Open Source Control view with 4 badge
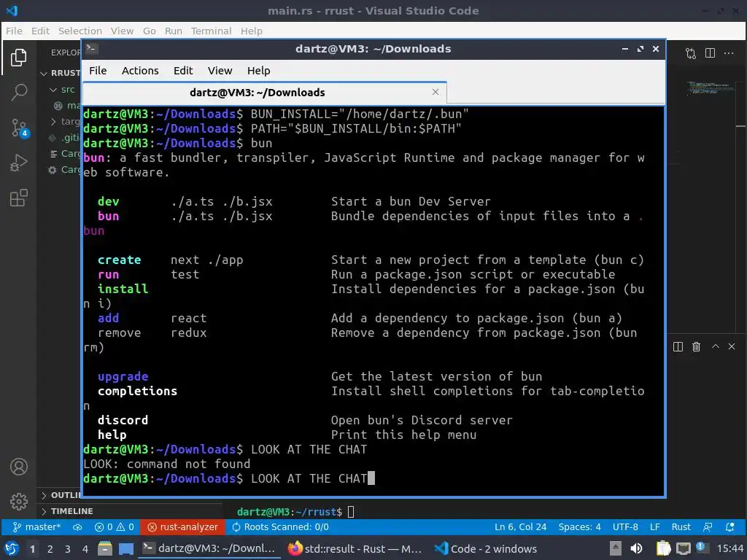Image resolution: width=747 pixels, height=560 pixels. coord(20,128)
